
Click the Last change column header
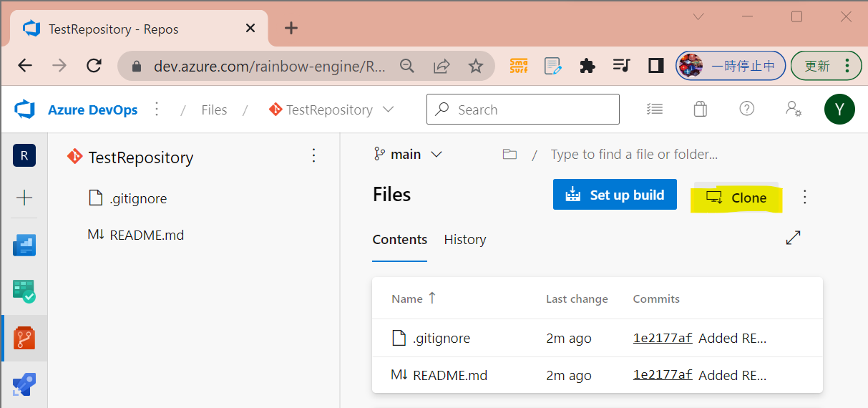tap(577, 298)
